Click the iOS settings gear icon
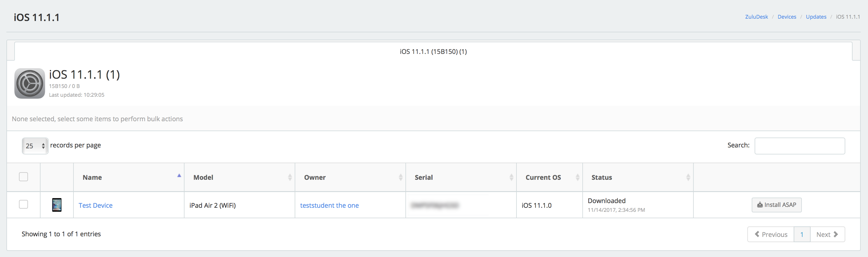 click(30, 83)
